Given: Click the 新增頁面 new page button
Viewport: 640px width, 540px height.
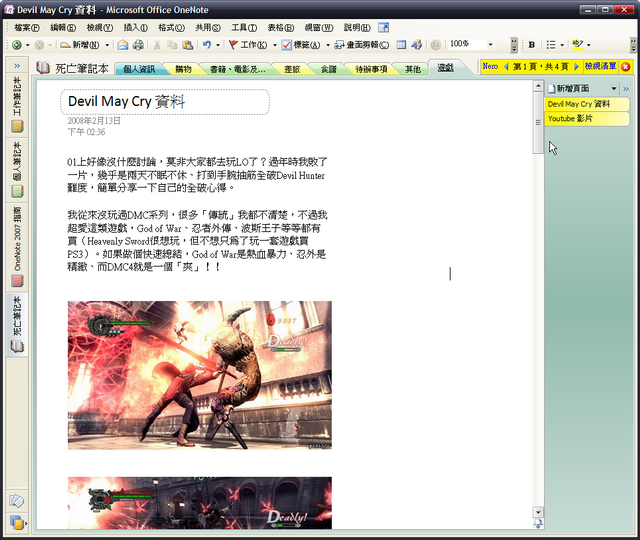Looking at the screenshot, I should click(569, 89).
